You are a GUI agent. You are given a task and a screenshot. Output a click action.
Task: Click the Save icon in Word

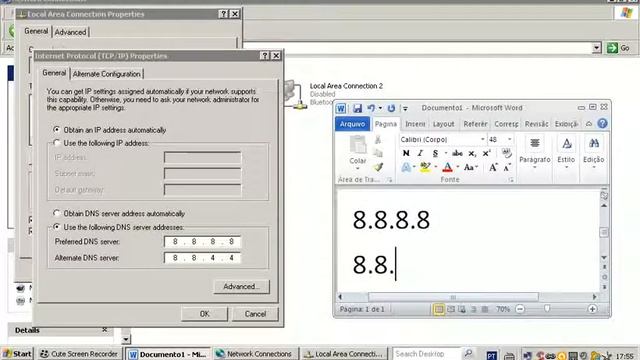(357, 108)
